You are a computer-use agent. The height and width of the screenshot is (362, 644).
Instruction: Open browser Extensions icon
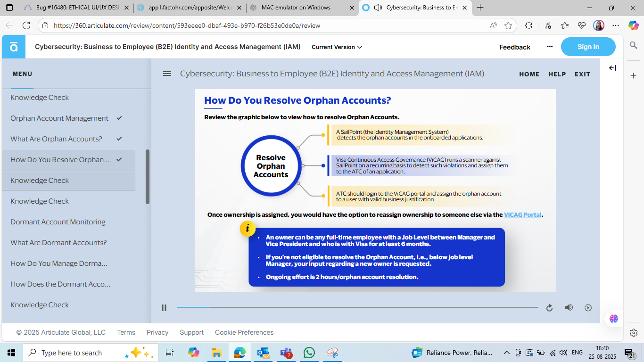click(528, 25)
